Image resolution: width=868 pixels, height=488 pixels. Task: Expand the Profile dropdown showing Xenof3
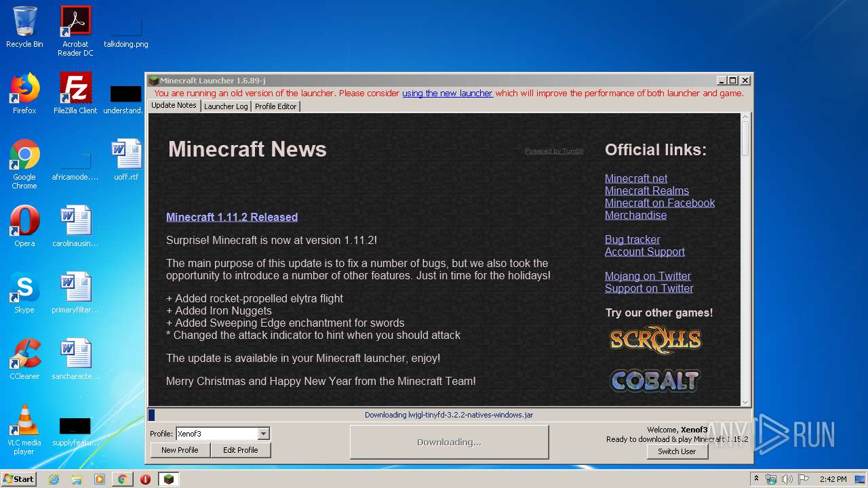point(264,434)
